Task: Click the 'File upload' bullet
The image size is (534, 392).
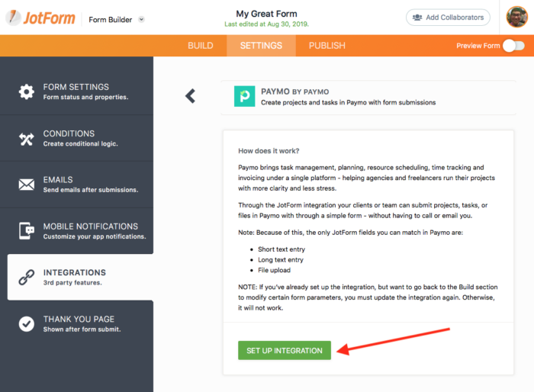Action: point(274,270)
